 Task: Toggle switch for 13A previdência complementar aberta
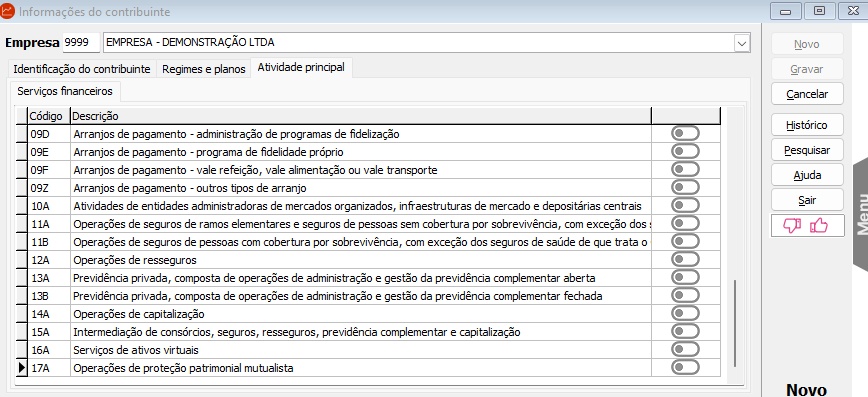[x=685, y=277]
